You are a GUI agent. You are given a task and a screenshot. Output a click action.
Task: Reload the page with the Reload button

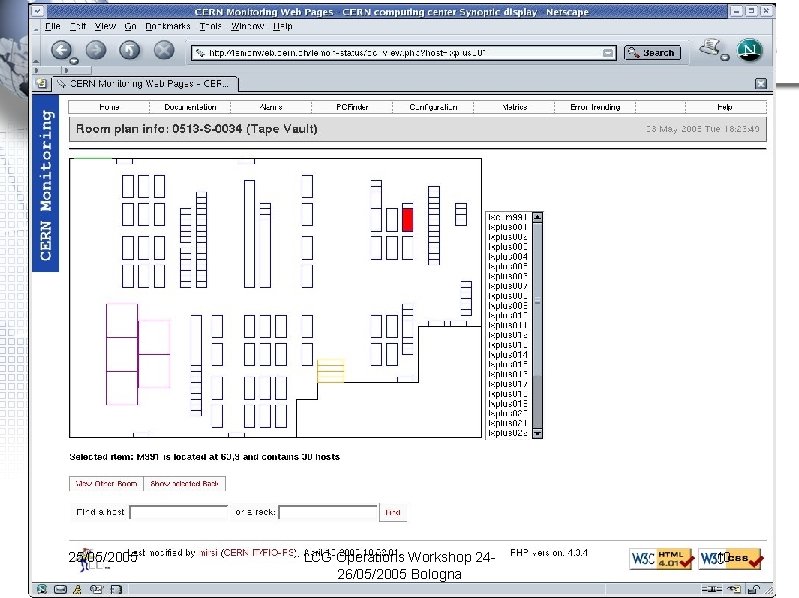click(x=129, y=50)
